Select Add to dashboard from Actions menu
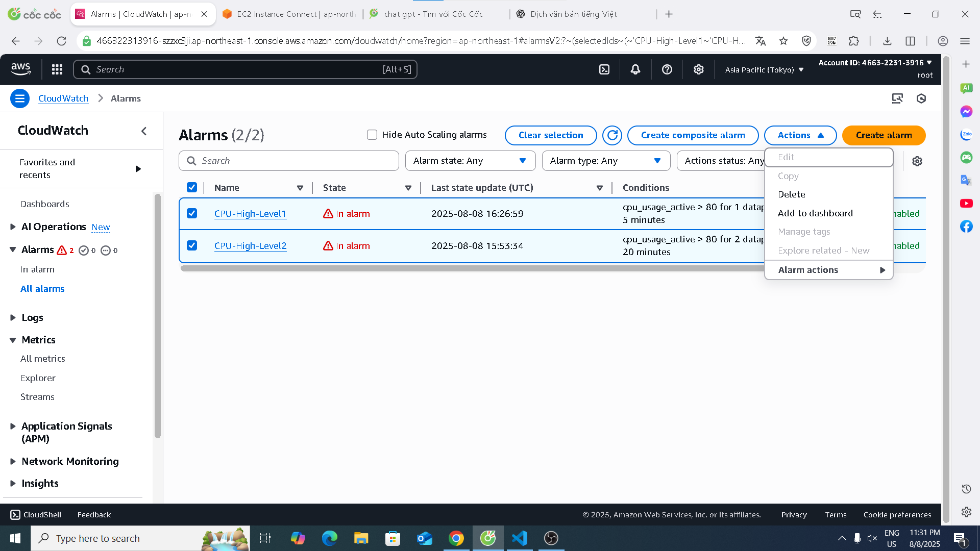 coord(815,213)
